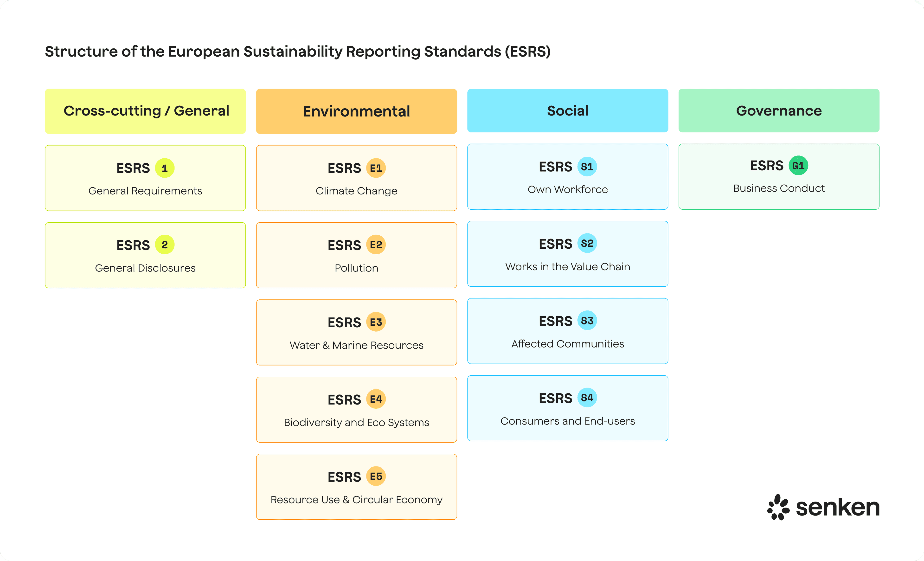
Task: Click the ESRS structure title heading
Action: [x=298, y=52]
